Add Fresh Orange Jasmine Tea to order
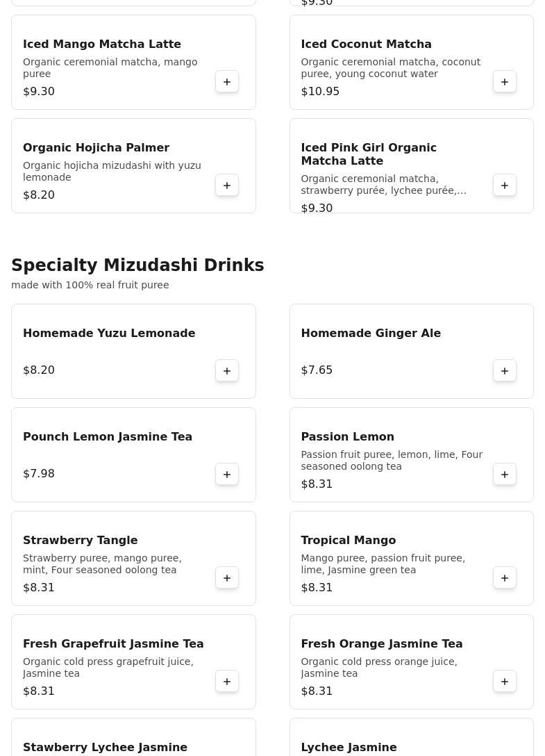This screenshot has width=545, height=756. pyautogui.click(x=505, y=682)
